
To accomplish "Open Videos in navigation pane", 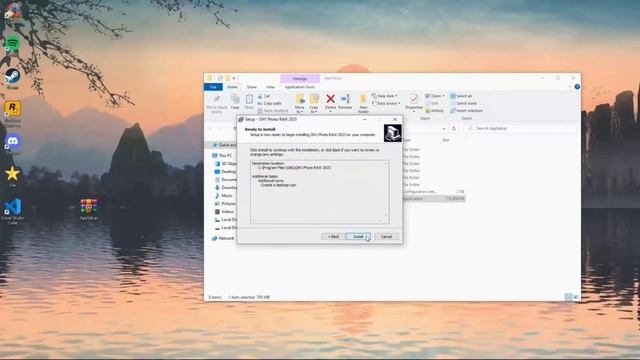I will pos(224,211).
